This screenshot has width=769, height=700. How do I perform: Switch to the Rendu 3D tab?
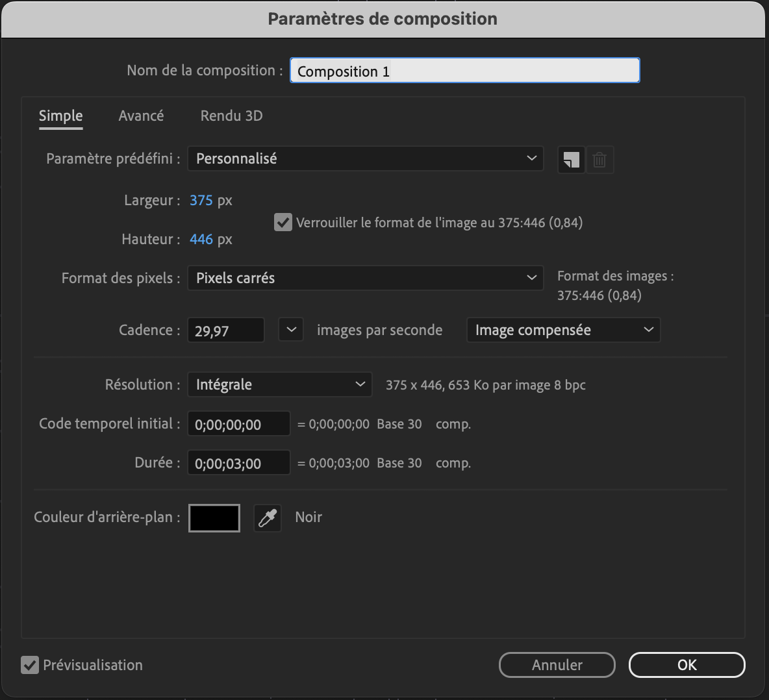(231, 116)
